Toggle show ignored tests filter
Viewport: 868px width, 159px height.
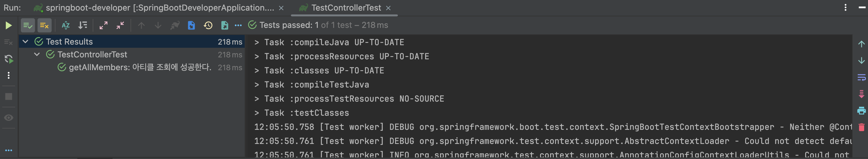click(x=45, y=25)
